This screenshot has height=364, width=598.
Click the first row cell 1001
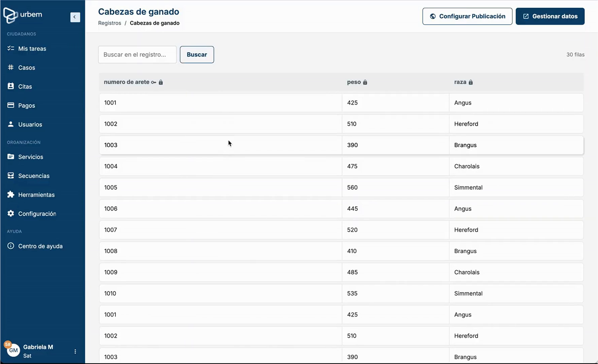click(x=221, y=103)
